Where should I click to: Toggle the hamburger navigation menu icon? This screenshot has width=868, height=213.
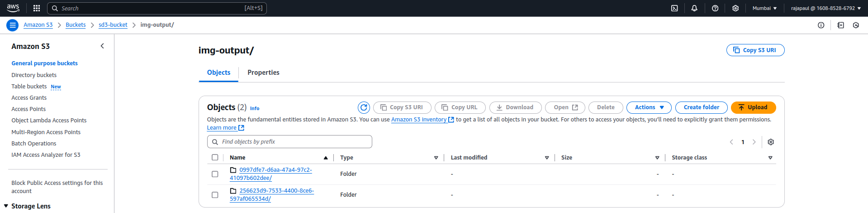click(13, 25)
